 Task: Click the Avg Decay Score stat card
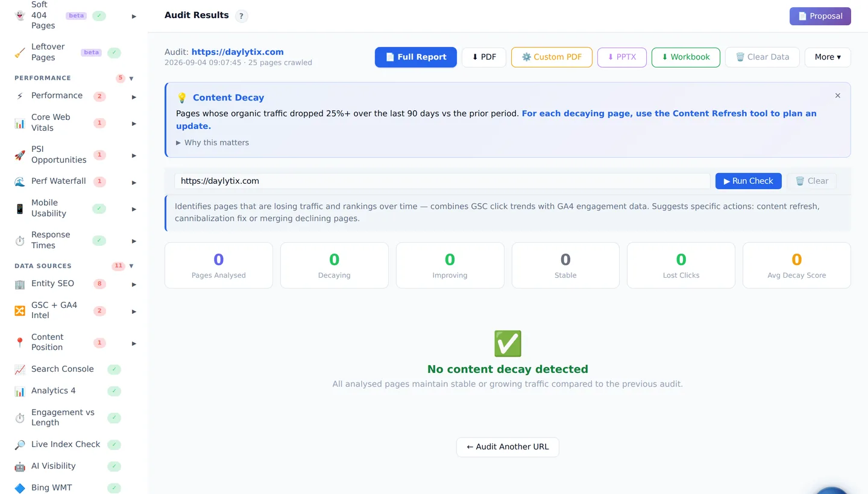pos(797,266)
